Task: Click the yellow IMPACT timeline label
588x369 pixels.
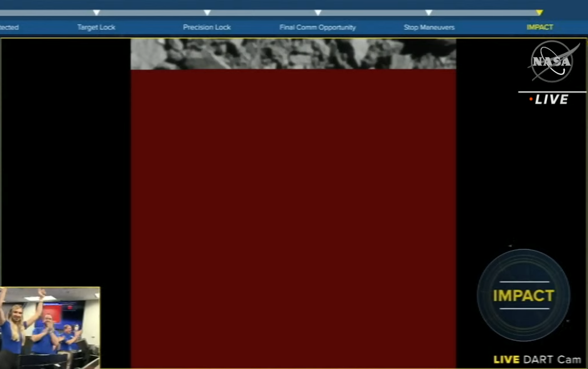Action: [x=540, y=27]
